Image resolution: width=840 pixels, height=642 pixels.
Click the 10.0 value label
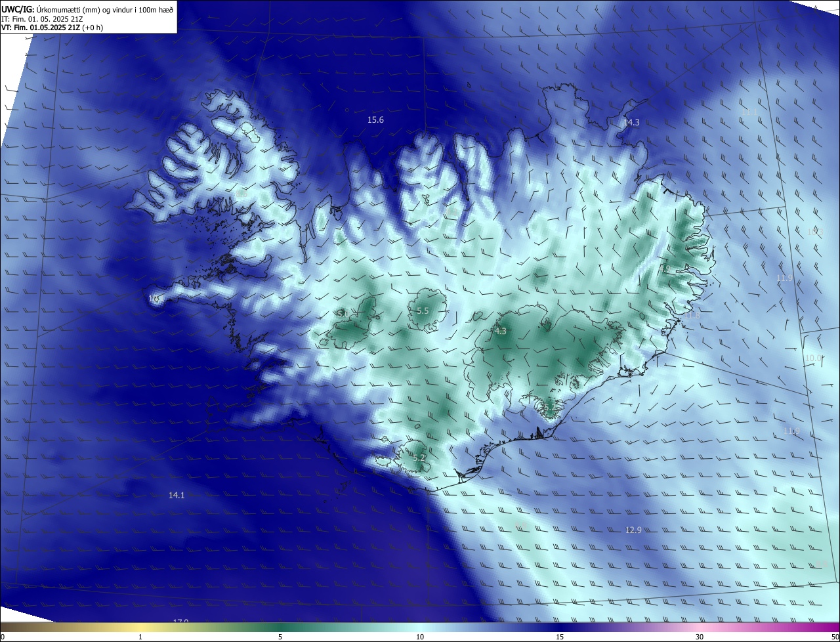[x=813, y=358]
